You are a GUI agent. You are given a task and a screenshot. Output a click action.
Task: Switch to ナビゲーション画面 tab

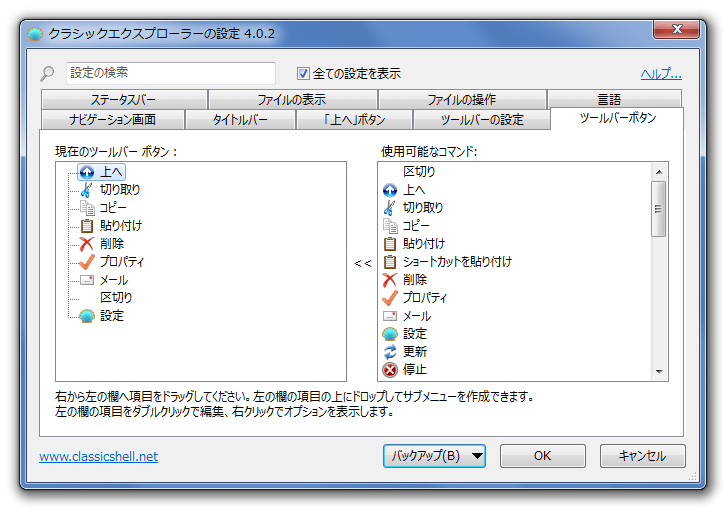tap(113, 120)
